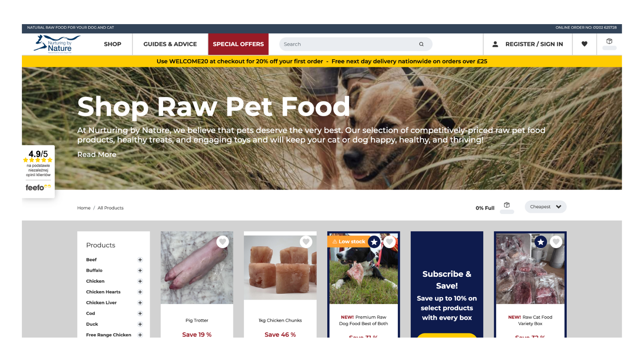Click star badge on Premium Raw Dog Food

(x=374, y=242)
